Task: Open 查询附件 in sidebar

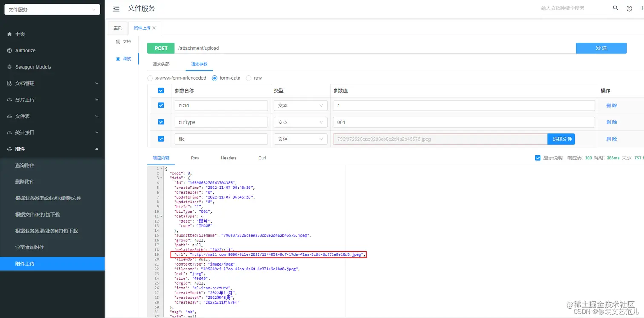Action: (52, 165)
